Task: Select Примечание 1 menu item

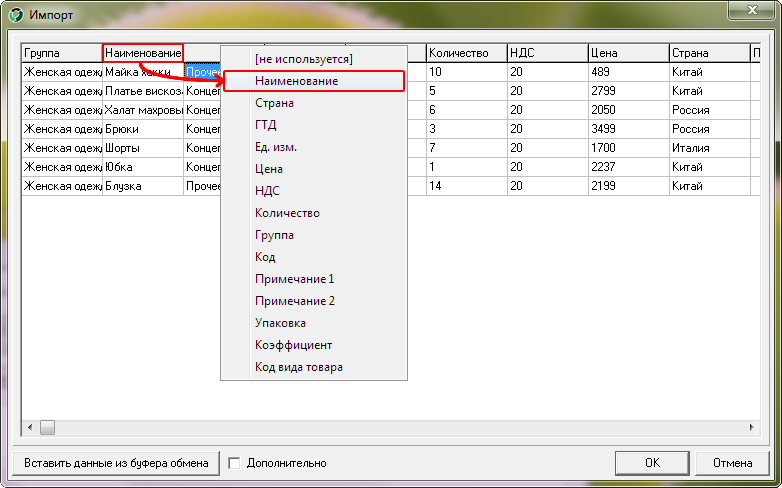Action: point(294,279)
